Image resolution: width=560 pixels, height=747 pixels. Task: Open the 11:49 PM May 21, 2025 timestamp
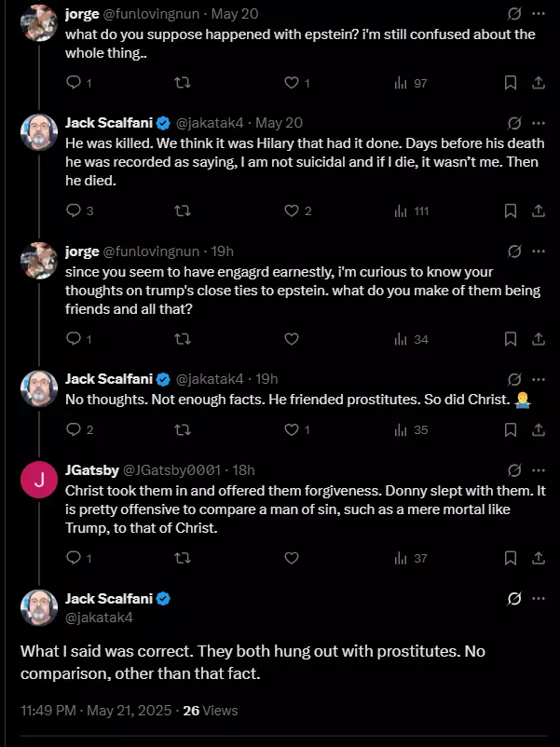[96, 711]
